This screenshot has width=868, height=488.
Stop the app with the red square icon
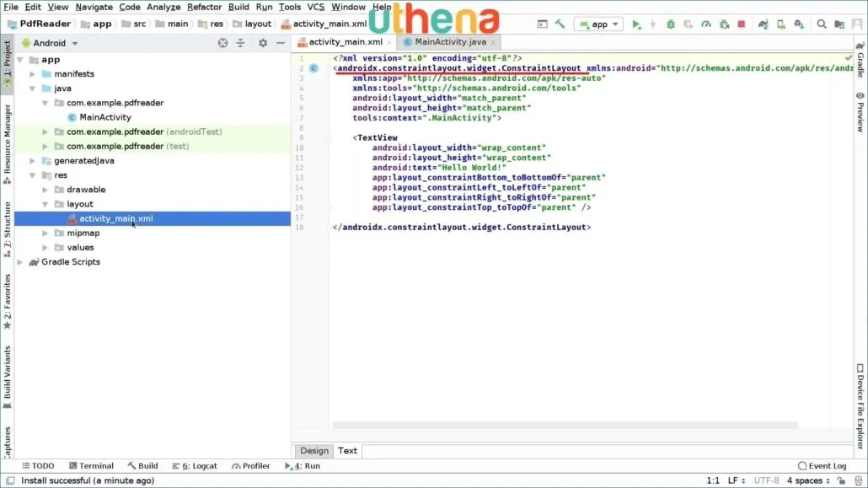point(742,24)
